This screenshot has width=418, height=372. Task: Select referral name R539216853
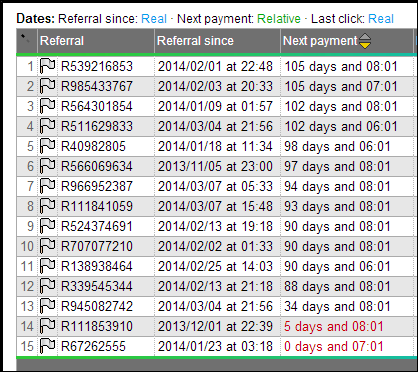click(97, 66)
